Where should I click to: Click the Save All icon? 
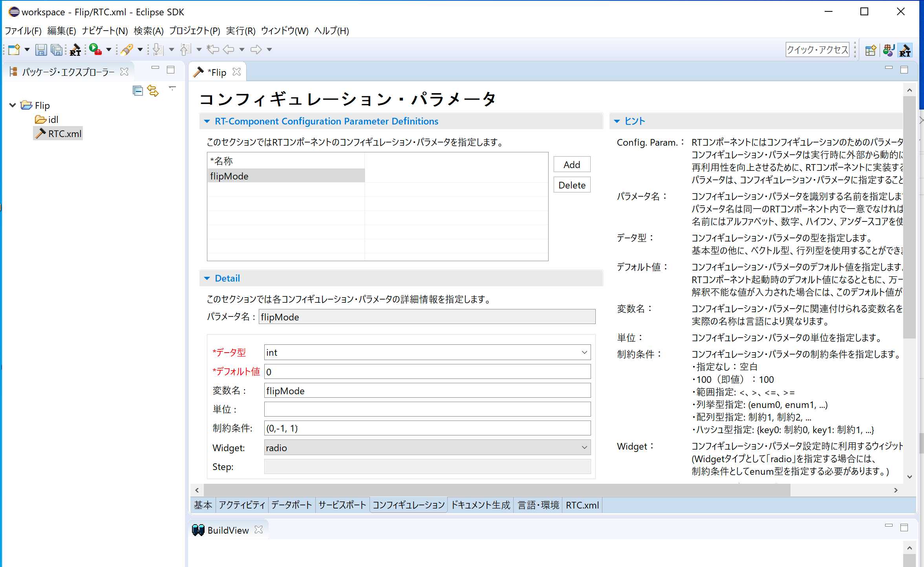tap(57, 49)
